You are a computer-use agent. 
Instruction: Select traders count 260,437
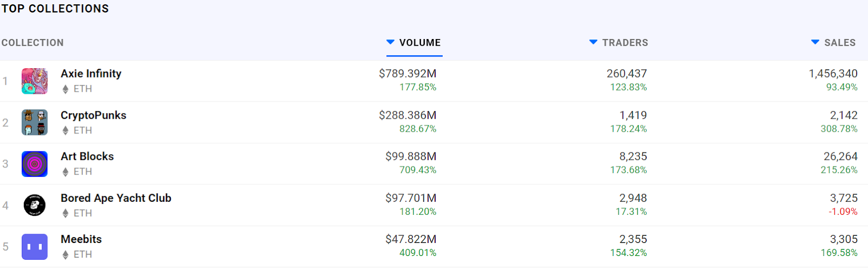pyautogui.click(x=627, y=74)
